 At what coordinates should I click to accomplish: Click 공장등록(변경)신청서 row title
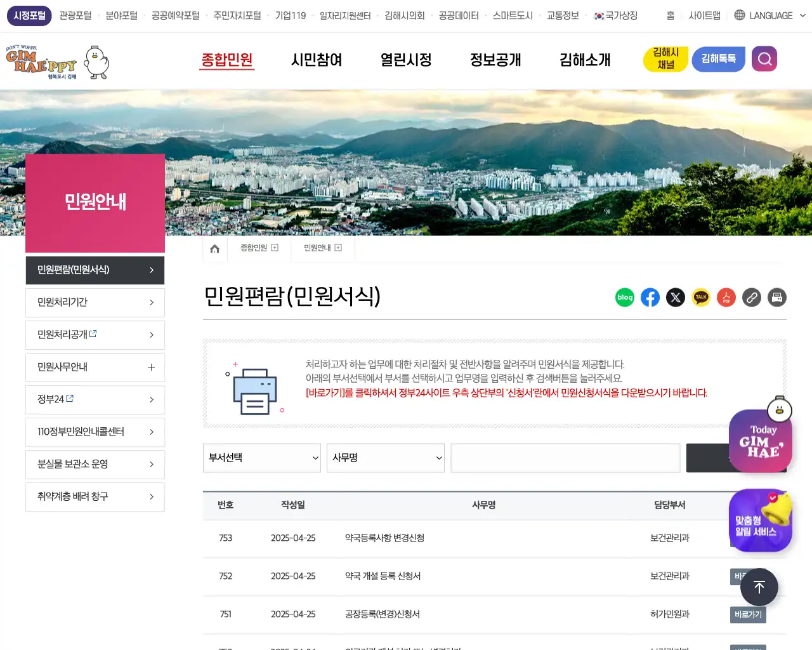[382, 614]
